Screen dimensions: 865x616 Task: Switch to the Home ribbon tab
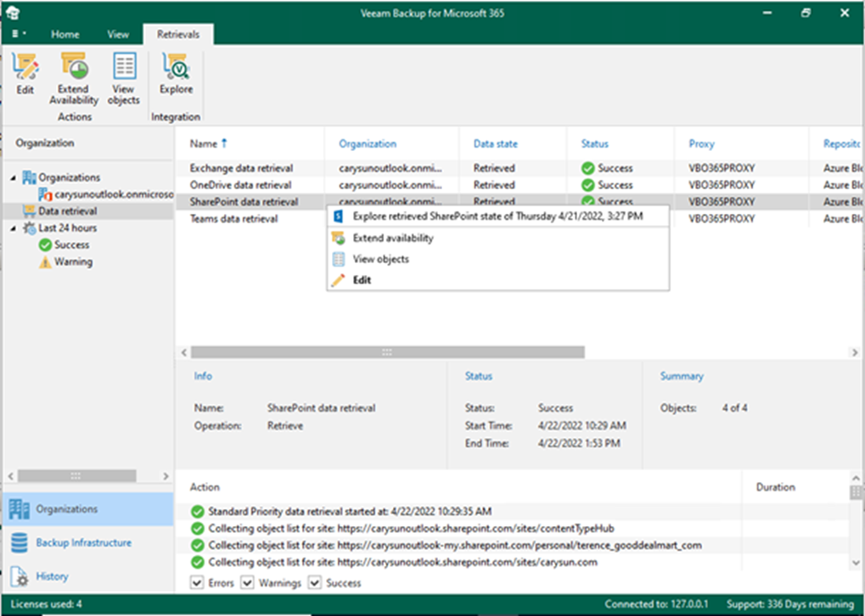click(x=65, y=34)
